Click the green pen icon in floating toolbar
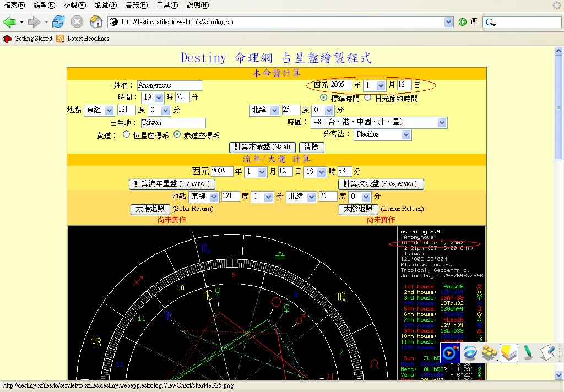 (x=527, y=352)
